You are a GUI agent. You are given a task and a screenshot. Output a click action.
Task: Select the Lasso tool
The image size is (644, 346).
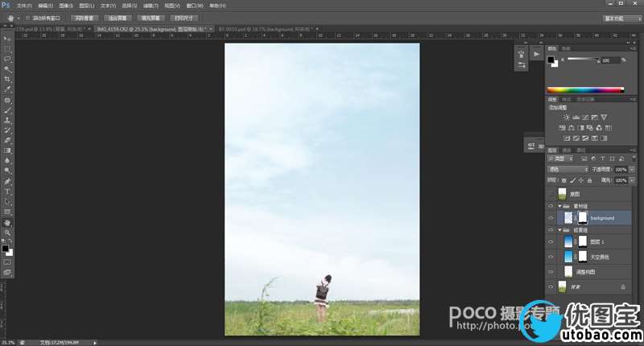(7, 59)
